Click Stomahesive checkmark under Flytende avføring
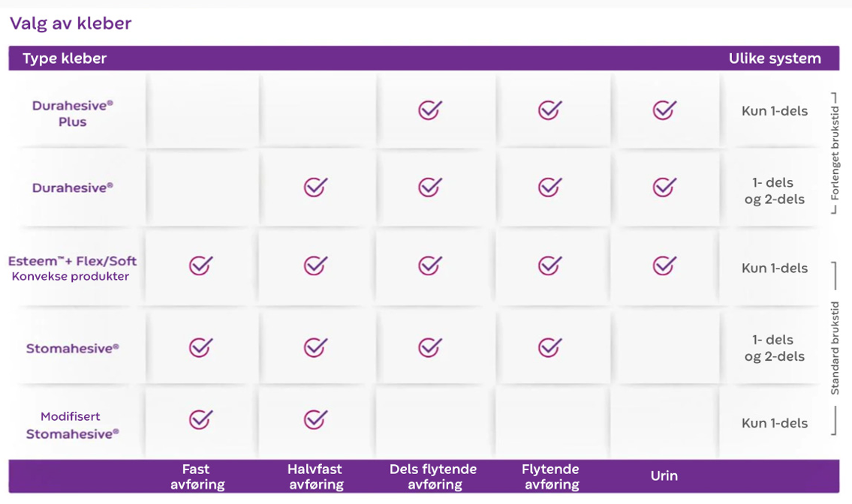 [x=549, y=346]
